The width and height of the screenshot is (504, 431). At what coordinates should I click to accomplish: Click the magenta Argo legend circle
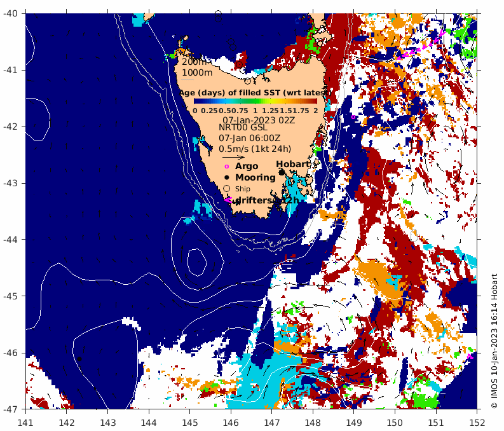point(227,167)
